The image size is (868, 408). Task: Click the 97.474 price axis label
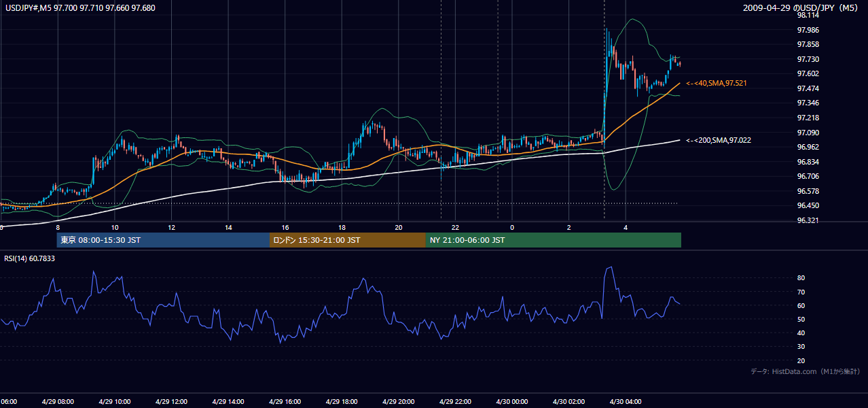click(808, 88)
